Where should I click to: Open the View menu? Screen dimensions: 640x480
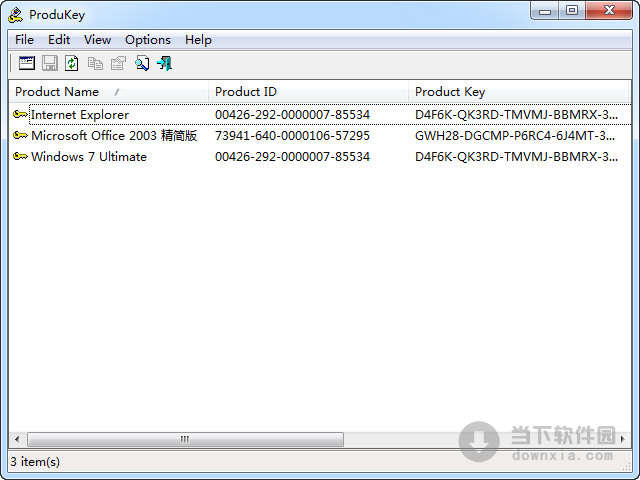pos(97,40)
